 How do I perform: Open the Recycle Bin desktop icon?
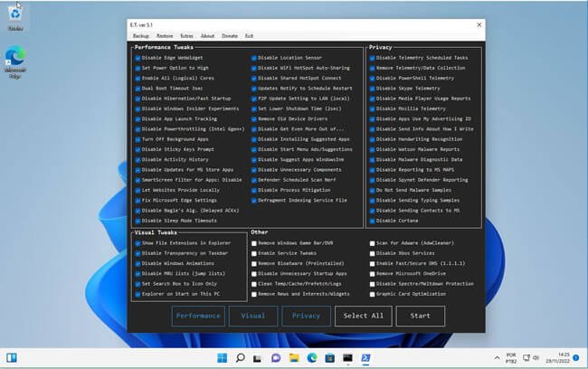click(x=15, y=17)
